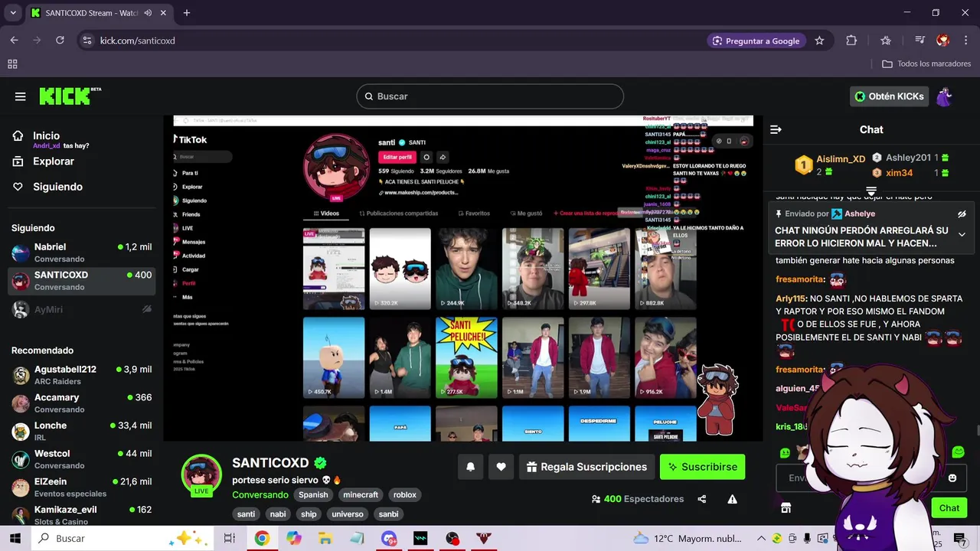The height and width of the screenshot is (551, 980).
Task: Toggle the heart follow button
Action: pos(501,467)
